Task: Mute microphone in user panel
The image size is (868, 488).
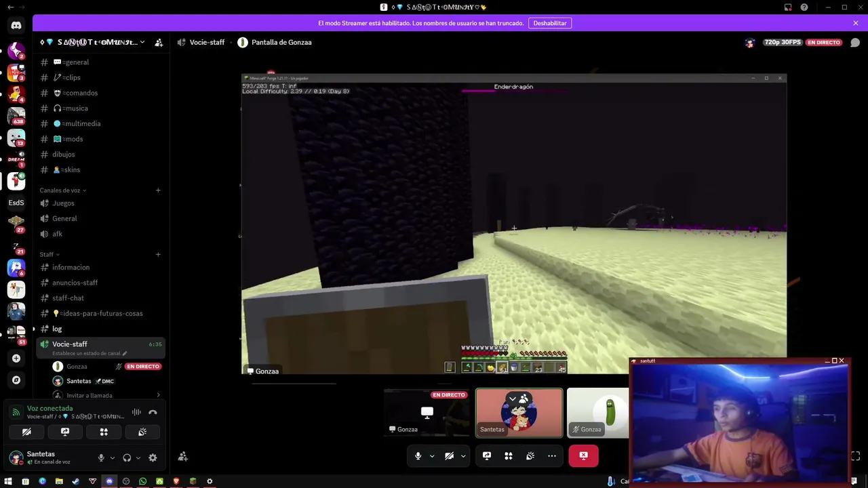Action: click(x=101, y=457)
